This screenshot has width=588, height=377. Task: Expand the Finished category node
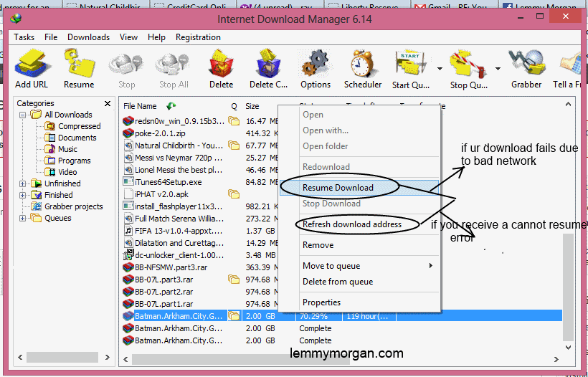pyautogui.click(x=22, y=195)
